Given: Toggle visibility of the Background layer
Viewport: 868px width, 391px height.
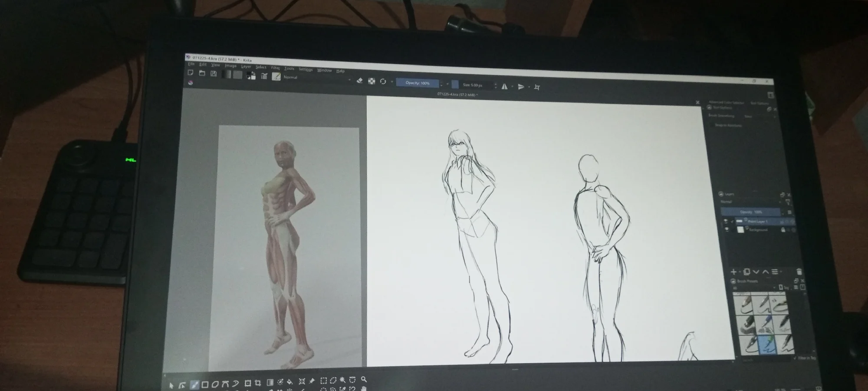Looking at the screenshot, I should 727,229.
